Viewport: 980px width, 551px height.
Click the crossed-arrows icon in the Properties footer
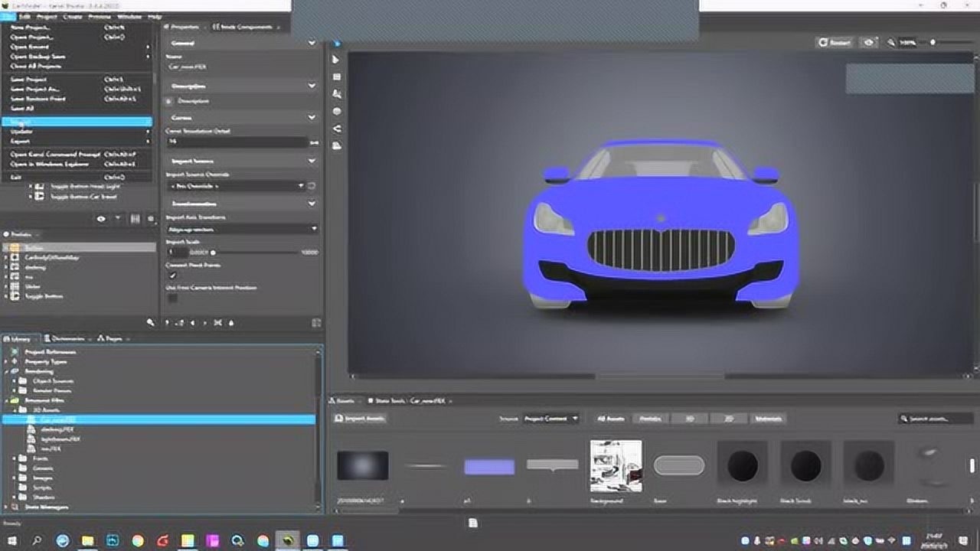(217, 322)
